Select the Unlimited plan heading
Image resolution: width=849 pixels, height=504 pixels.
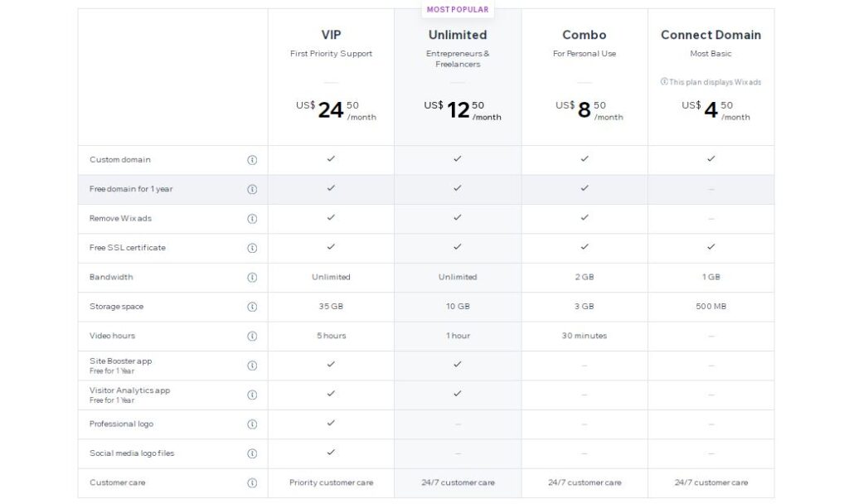click(x=458, y=35)
